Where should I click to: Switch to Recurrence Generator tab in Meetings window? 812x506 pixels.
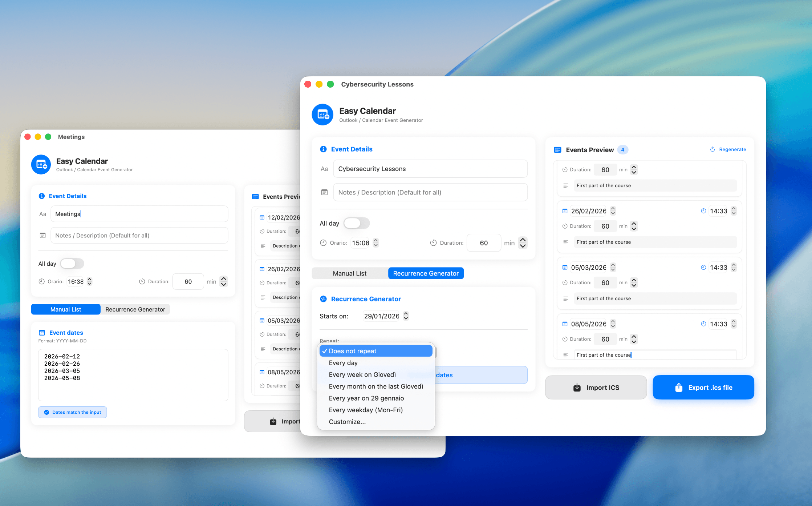135,309
